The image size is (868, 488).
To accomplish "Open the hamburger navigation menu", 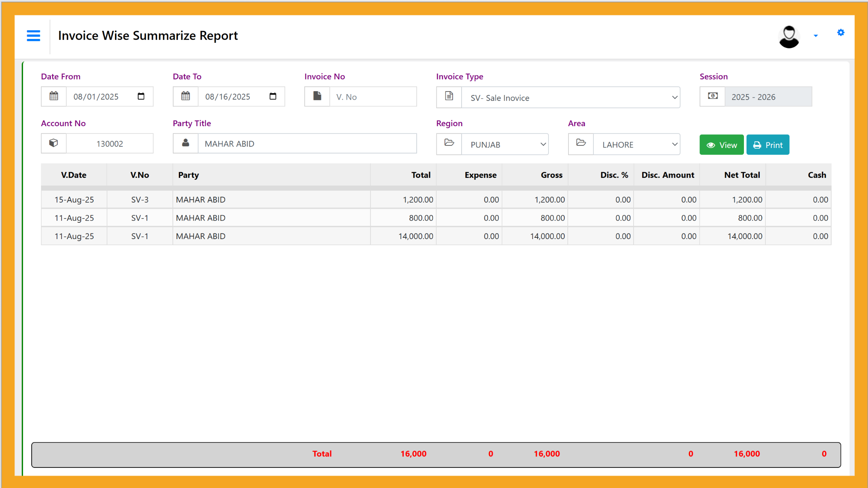I will tap(33, 36).
